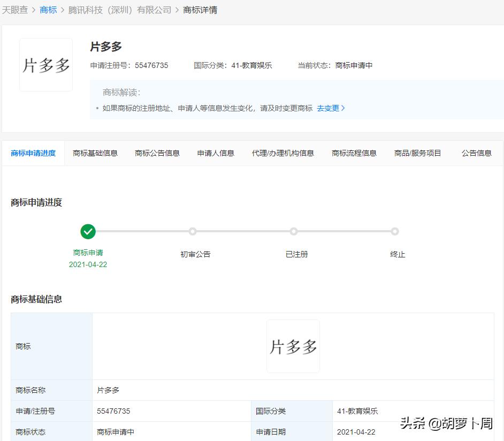504x441 pixels.
Task: Select the 代理/办理机构信息 tab
Action: [x=283, y=153]
